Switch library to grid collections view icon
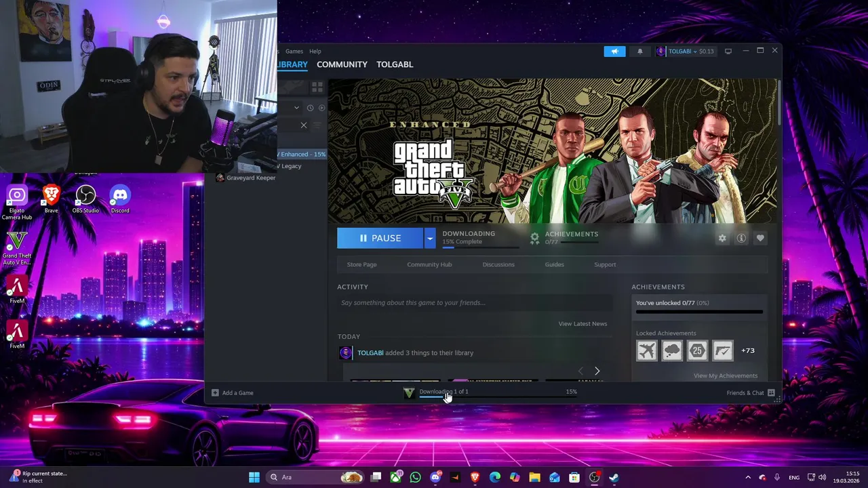The width and height of the screenshot is (868, 488). 317,87
